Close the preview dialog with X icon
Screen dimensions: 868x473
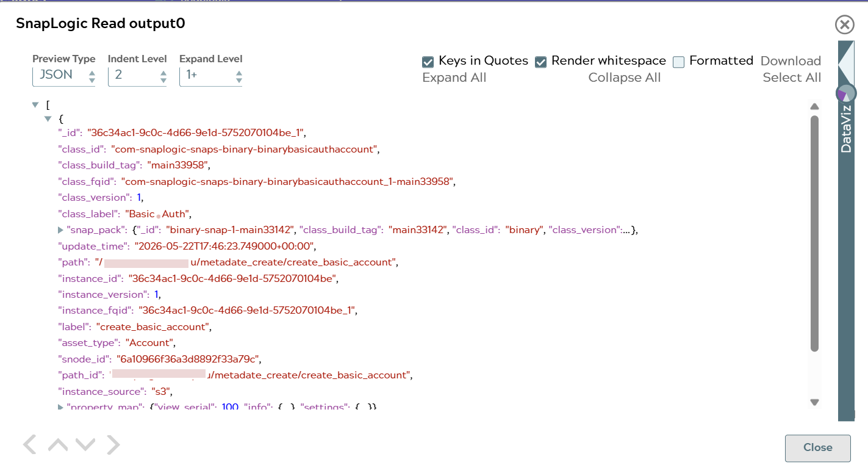pos(844,24)
